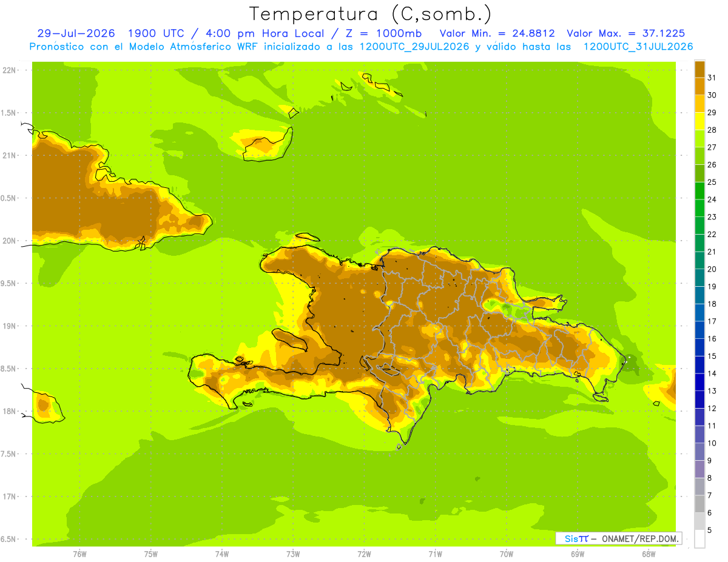Image resolution: width=728 pixels, height=562 pixels.
Task: Click legend label "29"
Action: (712, 112)
